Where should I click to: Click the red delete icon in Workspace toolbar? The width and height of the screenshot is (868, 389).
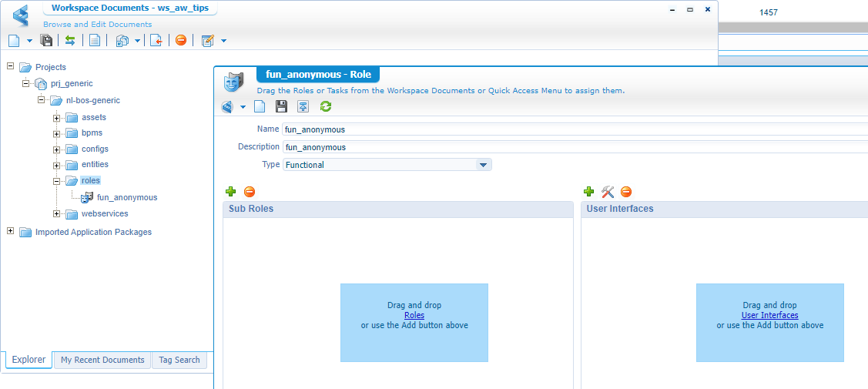click(181, 40)
